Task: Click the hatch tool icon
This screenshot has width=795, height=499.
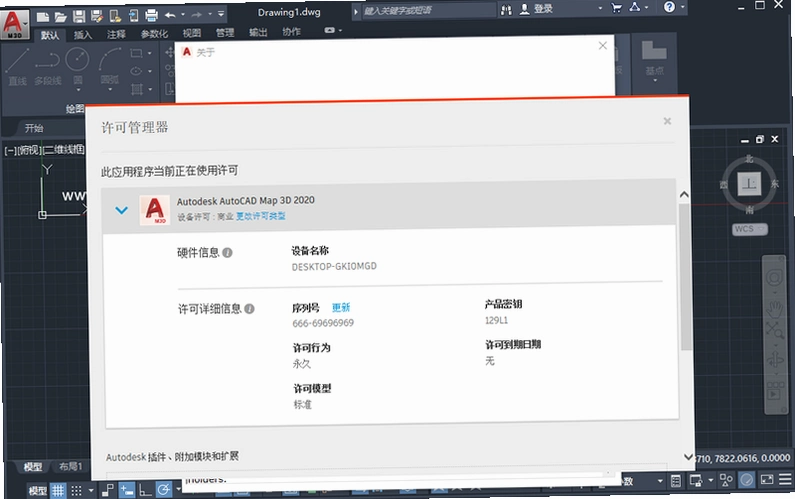Action: [136, 89]
